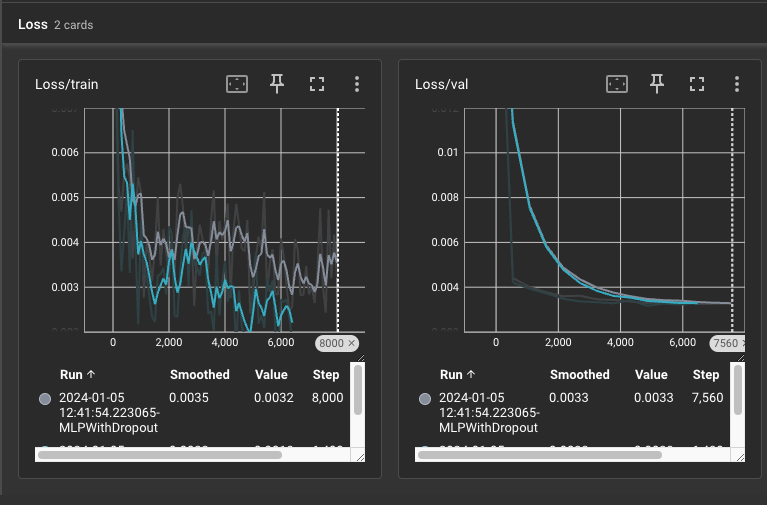767x505 pixels.
Task: Click smoothed value 0.0035 in Loss/train table
Action: (189, 397)
